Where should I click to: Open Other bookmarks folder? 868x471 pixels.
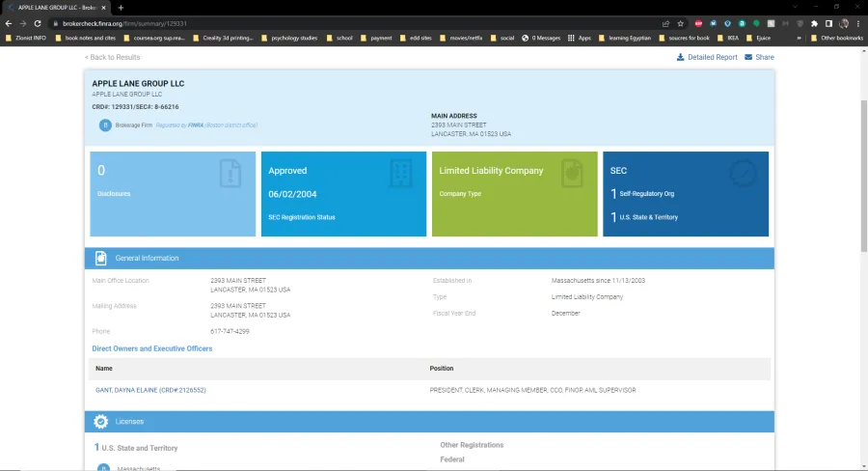pos(837,39)
